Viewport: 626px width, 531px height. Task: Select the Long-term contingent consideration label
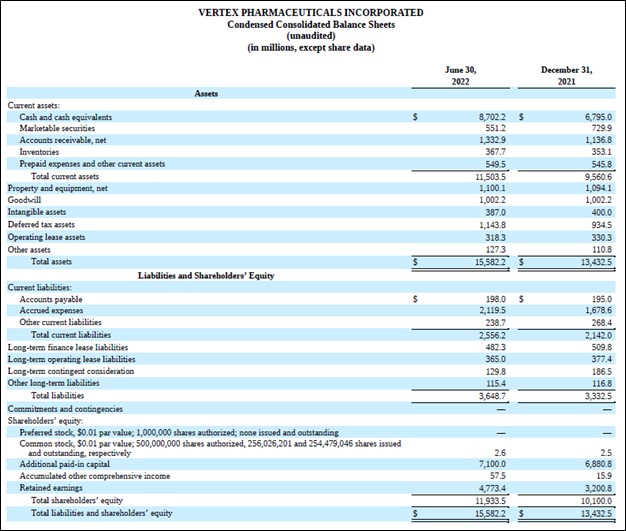click(71, 371)
